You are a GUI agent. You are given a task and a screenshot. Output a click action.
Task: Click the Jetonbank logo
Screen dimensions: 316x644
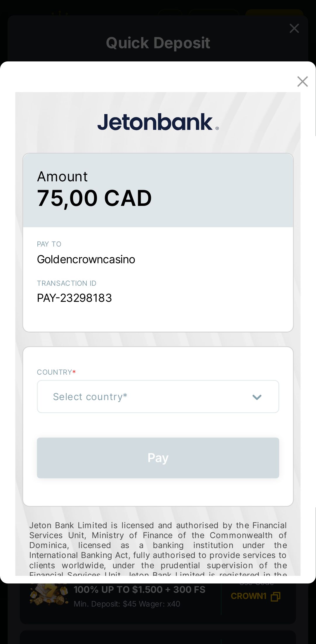point(158,122)
